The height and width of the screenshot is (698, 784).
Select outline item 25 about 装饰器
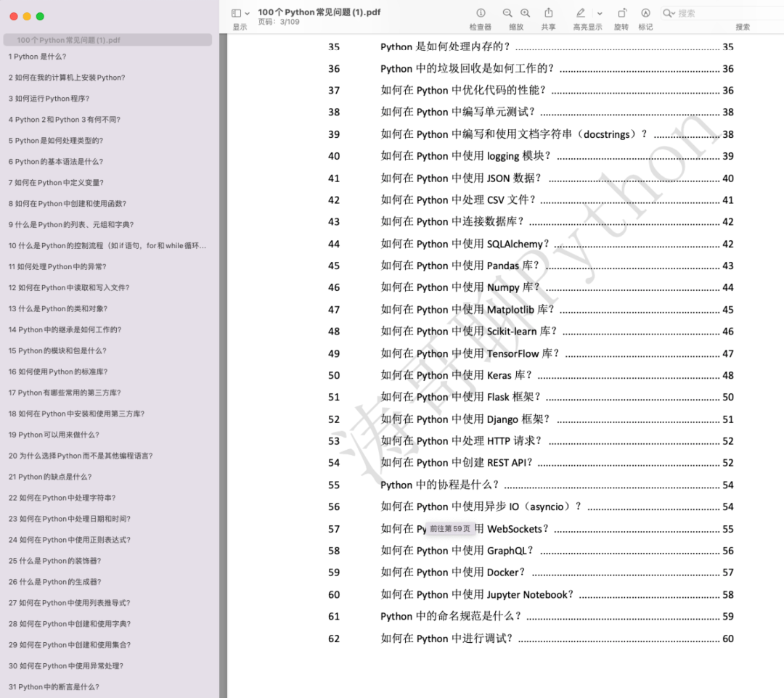pos(55,561)
